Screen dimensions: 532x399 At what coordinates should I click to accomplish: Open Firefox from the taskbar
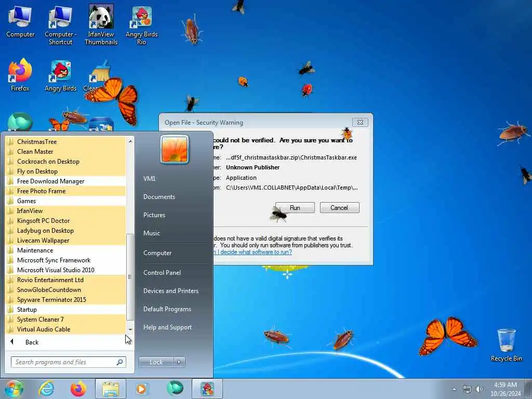coord(78,389)
